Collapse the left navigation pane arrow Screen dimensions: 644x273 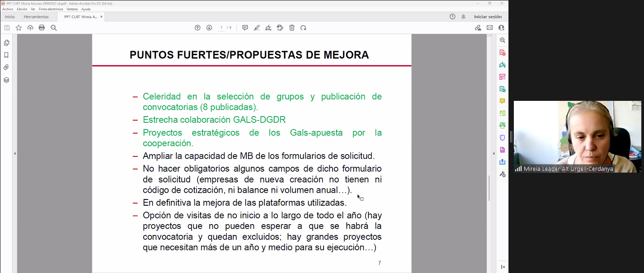click(x=15, y=154)
